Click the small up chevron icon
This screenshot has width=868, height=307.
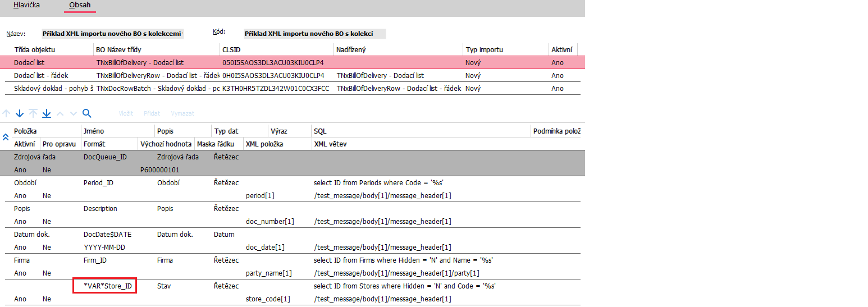(61, 113)
